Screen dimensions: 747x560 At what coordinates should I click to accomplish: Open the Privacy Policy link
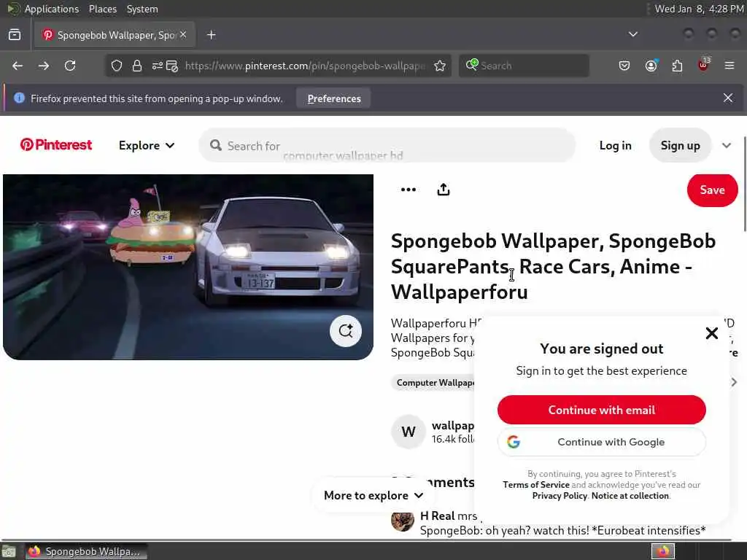tap(560, 496)
